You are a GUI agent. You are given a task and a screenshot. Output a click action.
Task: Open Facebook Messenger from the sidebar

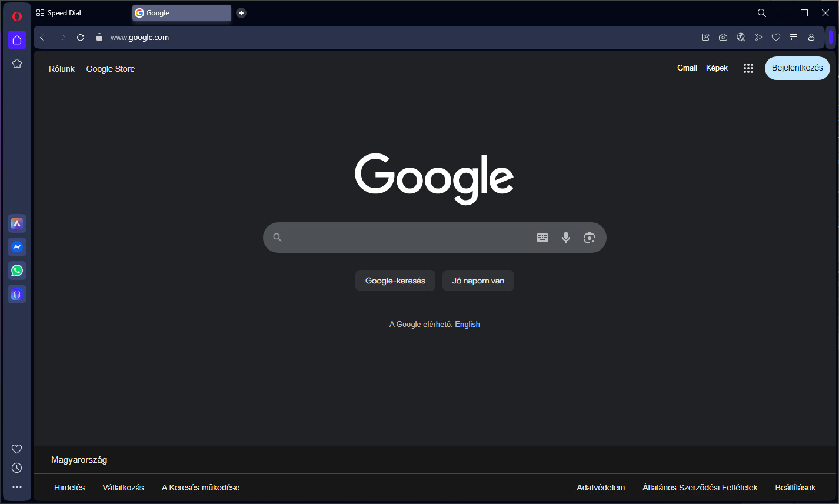[x=17, y=247]
